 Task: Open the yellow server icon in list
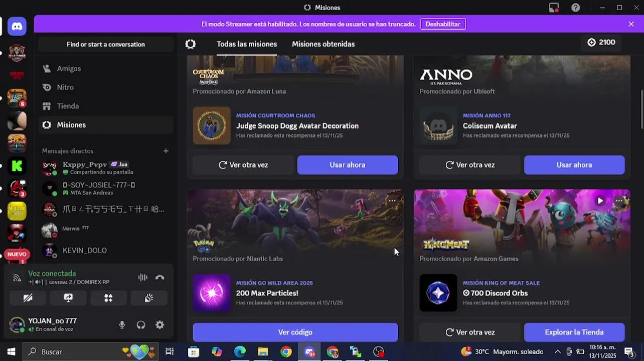click(17, 211)
